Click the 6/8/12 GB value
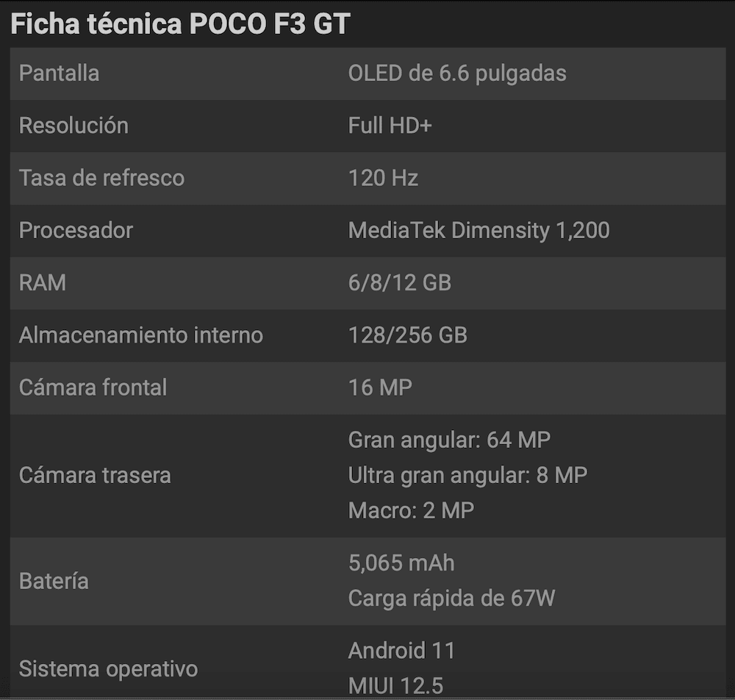This screenshot has width=735, height=700. (399, 282)
